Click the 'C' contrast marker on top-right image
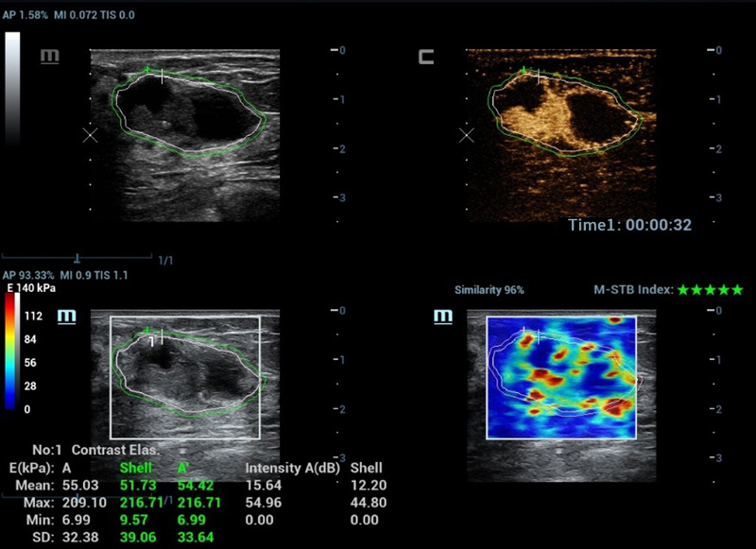Viewport: 756px width, 549px height. click(x=427, y=58)
